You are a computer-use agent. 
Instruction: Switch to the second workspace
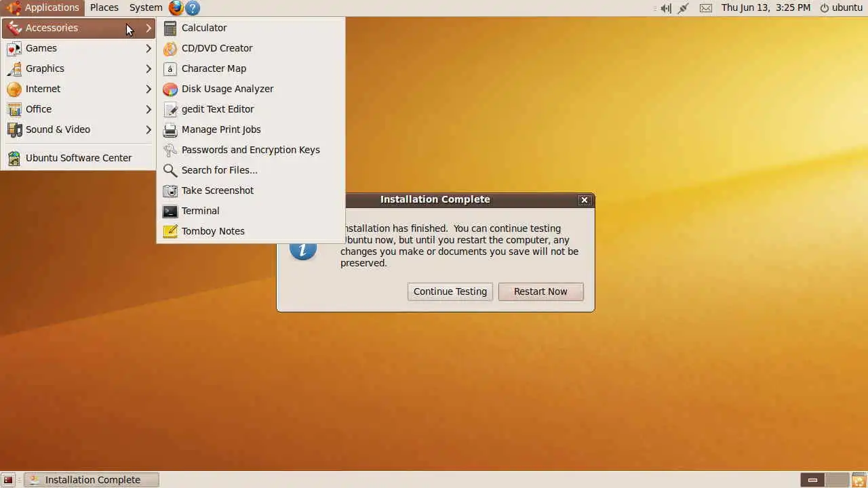click(837, 480)
